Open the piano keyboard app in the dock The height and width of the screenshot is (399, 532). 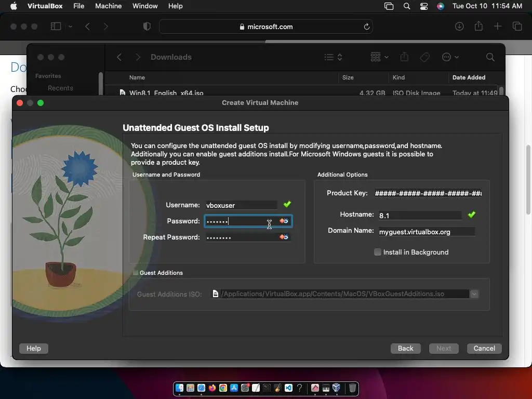click(x=326, y=388)
